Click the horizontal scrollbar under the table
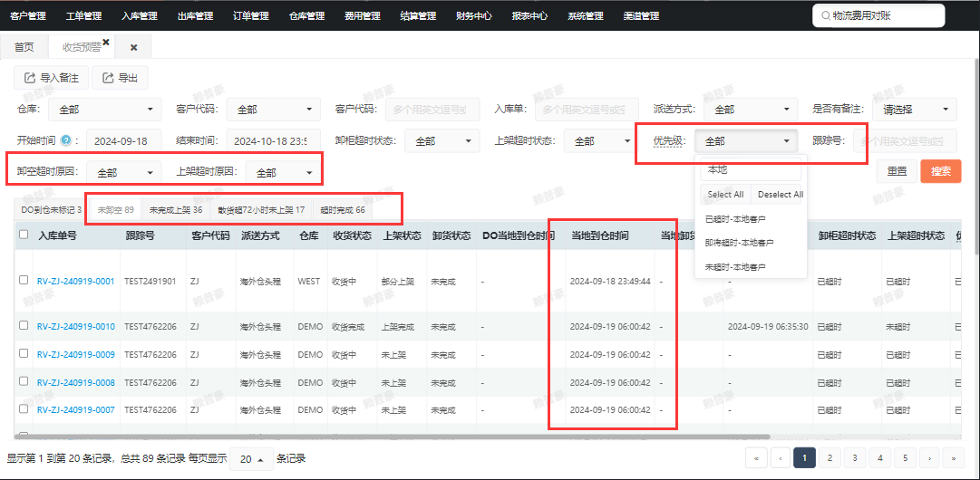The height and width of the screenshot is (480, 980). 392,437
